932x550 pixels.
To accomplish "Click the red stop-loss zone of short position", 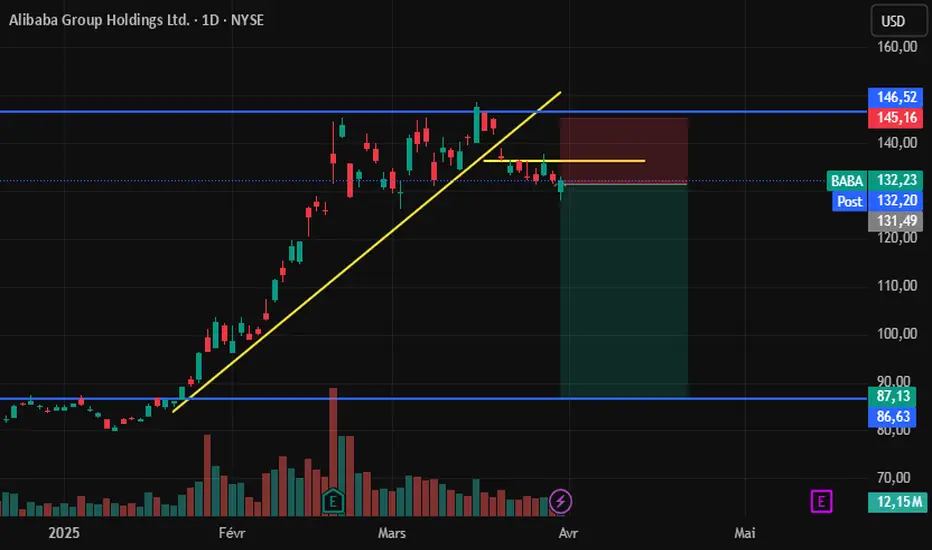I will point(624,150).
